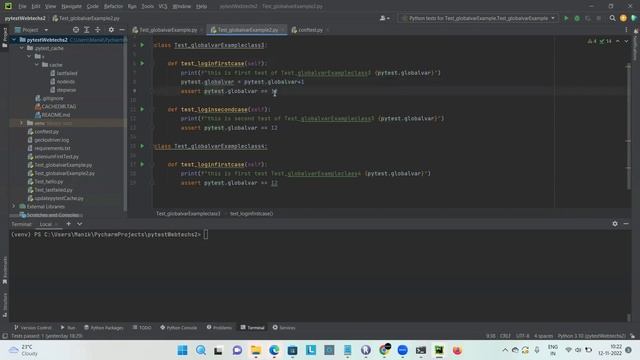
Task: Run test_loginsecondcase gutter arrow
Action: tap(142, 109)
